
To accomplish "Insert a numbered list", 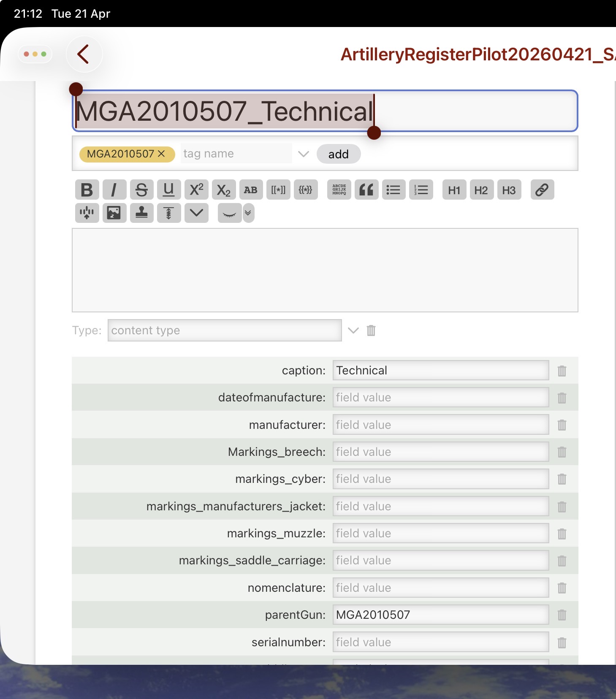I will tap(421, 190).
